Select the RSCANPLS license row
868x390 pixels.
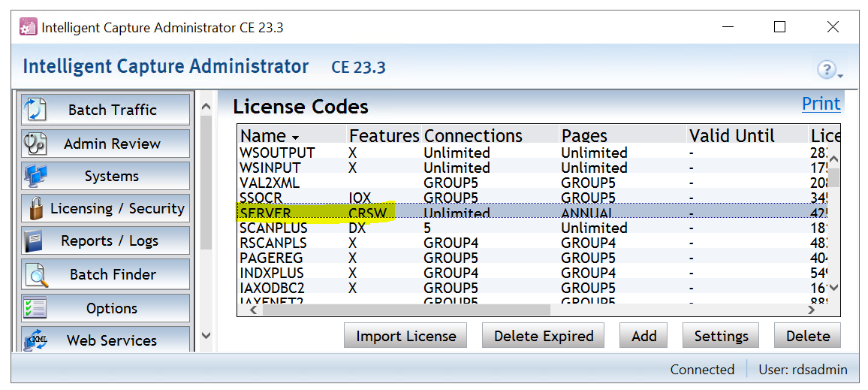532,243
